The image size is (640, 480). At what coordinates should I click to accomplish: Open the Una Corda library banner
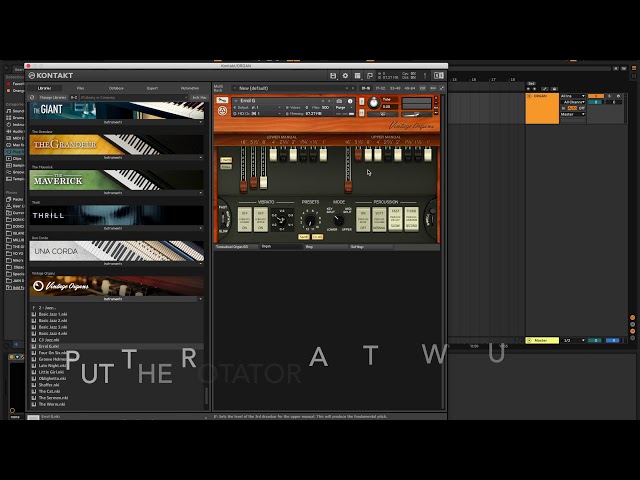click(x=116, y=251)
